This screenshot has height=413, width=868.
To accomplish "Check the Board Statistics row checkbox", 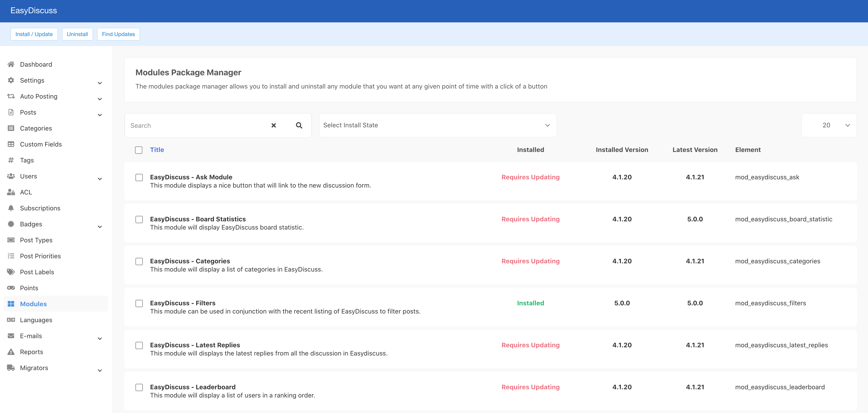I will (139, 220).
